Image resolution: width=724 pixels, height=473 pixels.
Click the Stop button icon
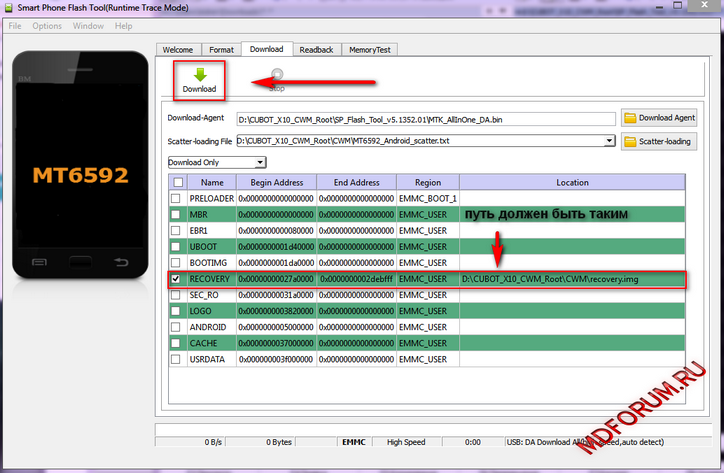(x=277, y=74)
